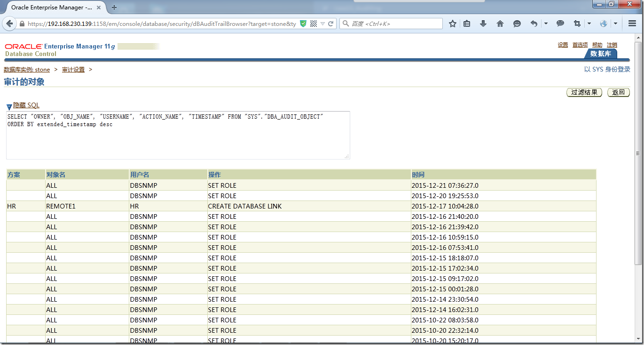Go to 审计设置 breadcrumb link

coord(73,70)
